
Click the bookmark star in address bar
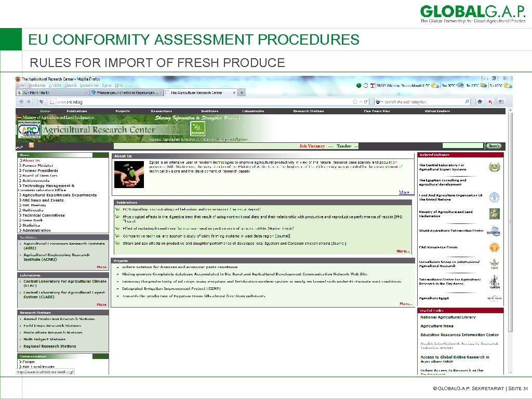click(x=355, y=101)
